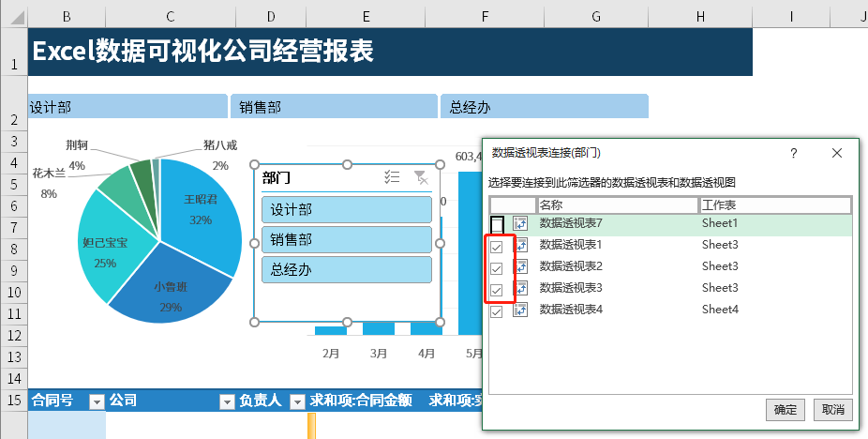The height and width of the screenshot is (439, 868).
Task: Uncheck the box for 数据透视表4
Action: coord(497,310)
